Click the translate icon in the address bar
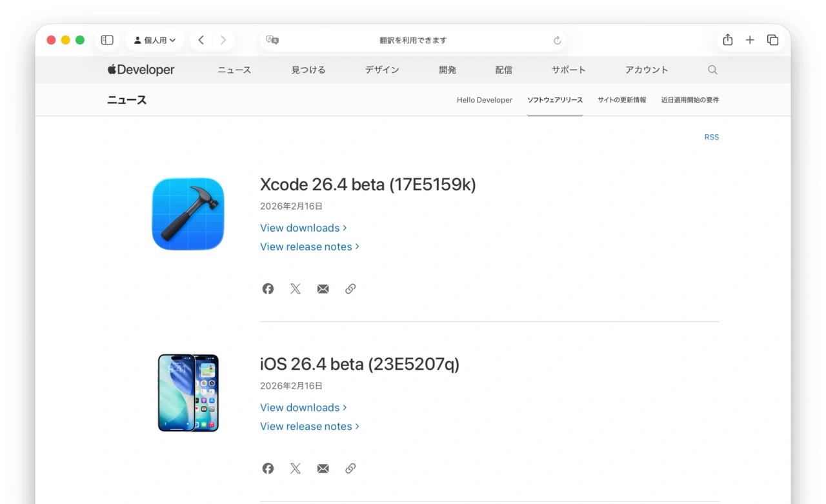Image resolution: width=826 pixels, height=504 pixels. click(x=272, y=39)
